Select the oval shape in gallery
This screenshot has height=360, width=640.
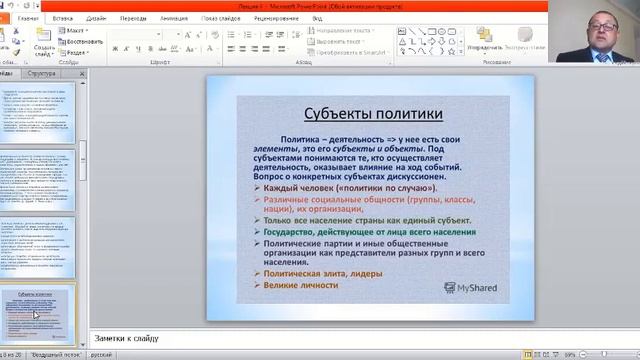pyautogui.click(x=442, y=31)
